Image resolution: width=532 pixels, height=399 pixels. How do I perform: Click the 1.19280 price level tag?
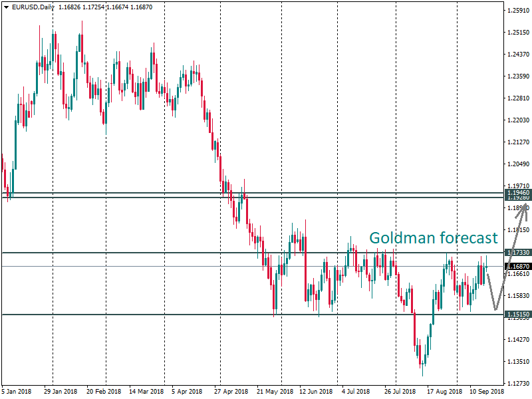click(x=518, y=198)
